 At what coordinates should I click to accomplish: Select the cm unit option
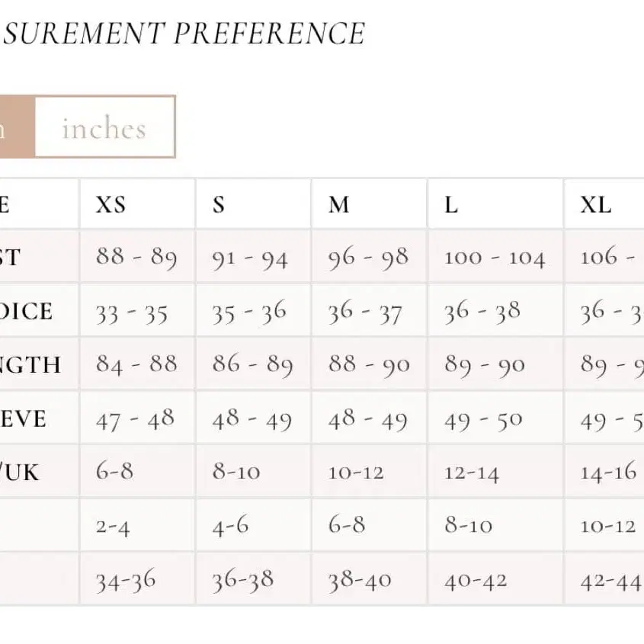click(x=15, y=128)
